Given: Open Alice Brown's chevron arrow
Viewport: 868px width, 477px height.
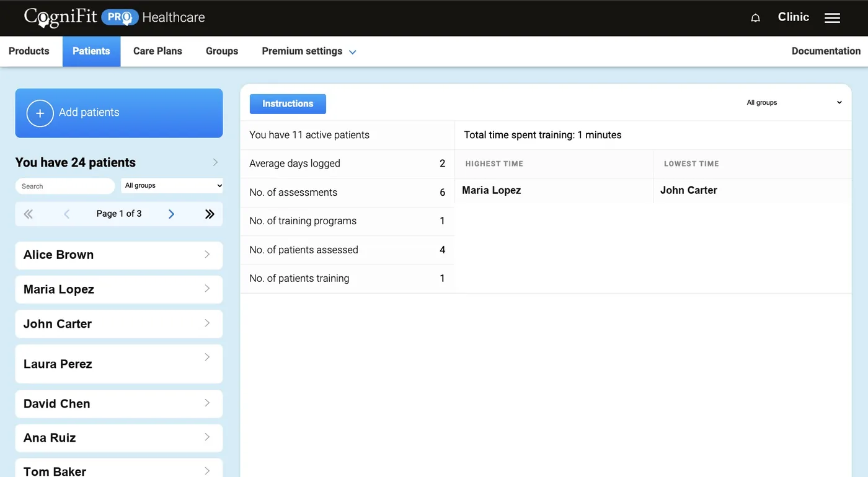Looking at the screenshot, I should [207, 254].
